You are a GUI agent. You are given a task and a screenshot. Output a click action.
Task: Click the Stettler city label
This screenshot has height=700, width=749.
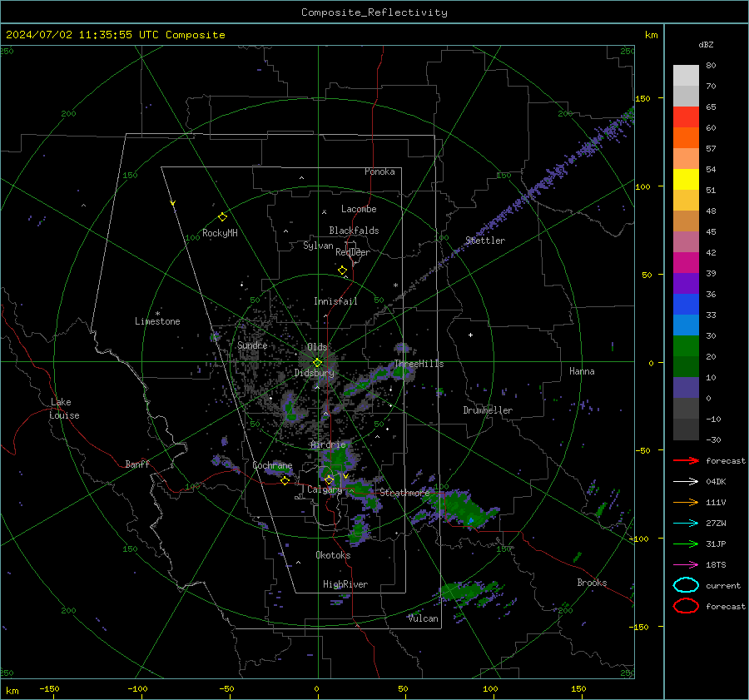click(x=485, y=241)
